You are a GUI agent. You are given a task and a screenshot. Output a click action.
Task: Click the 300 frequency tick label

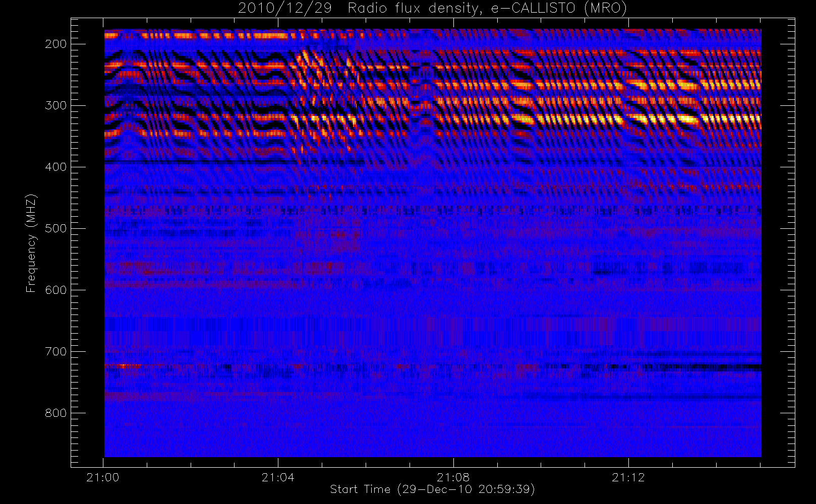pos(55,105)
